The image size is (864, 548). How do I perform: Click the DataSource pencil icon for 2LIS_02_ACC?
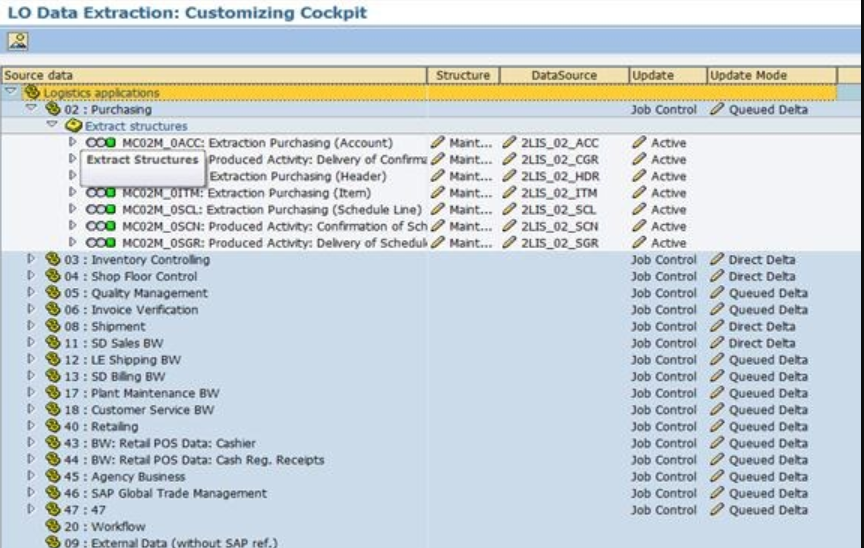click(x=510, y=142)
